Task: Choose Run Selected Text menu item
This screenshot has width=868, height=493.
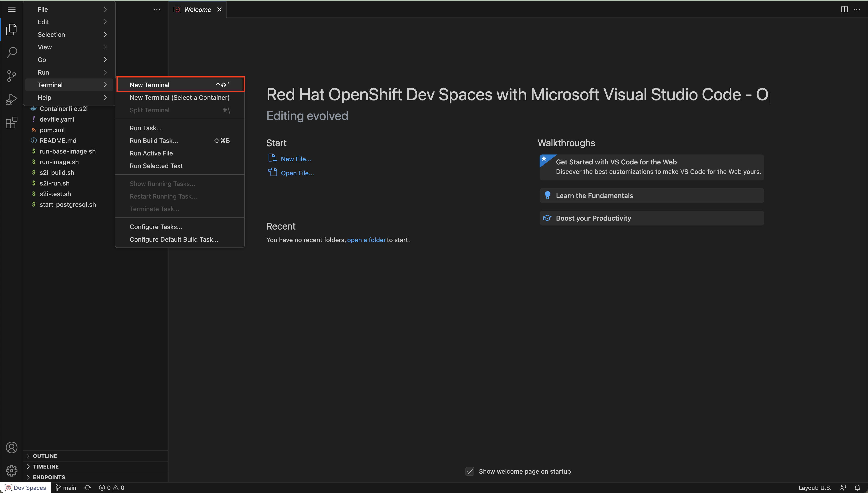Action: pos(180,166)
